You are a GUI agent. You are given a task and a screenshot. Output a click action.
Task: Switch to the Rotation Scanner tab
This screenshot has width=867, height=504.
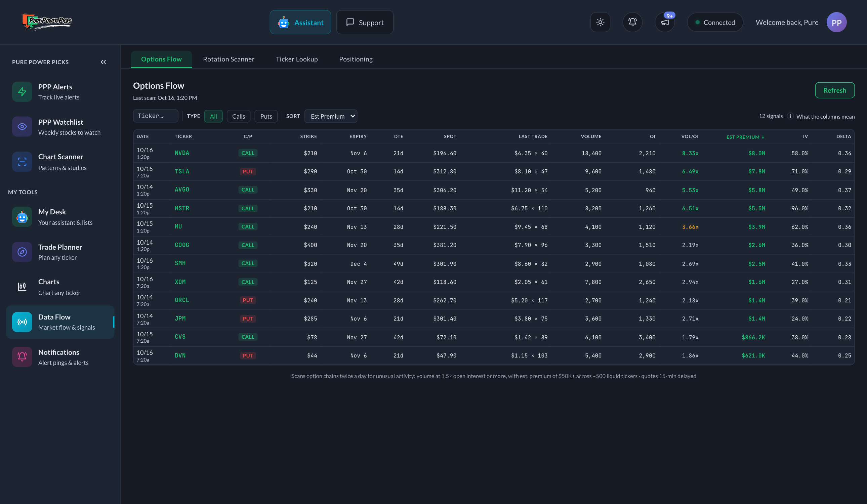229,59
